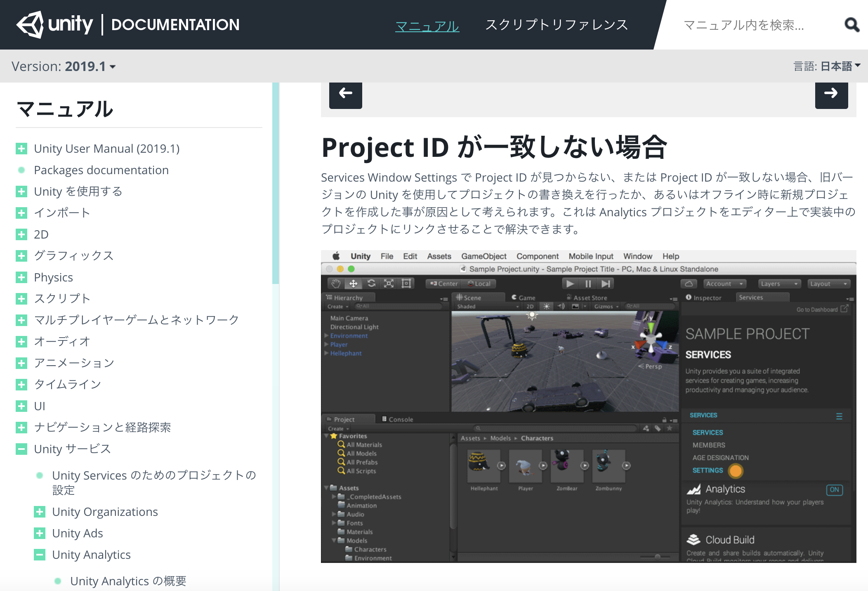Switch to the Inspector tab
This screenshot has width=868, height=591.
[704, 298]
